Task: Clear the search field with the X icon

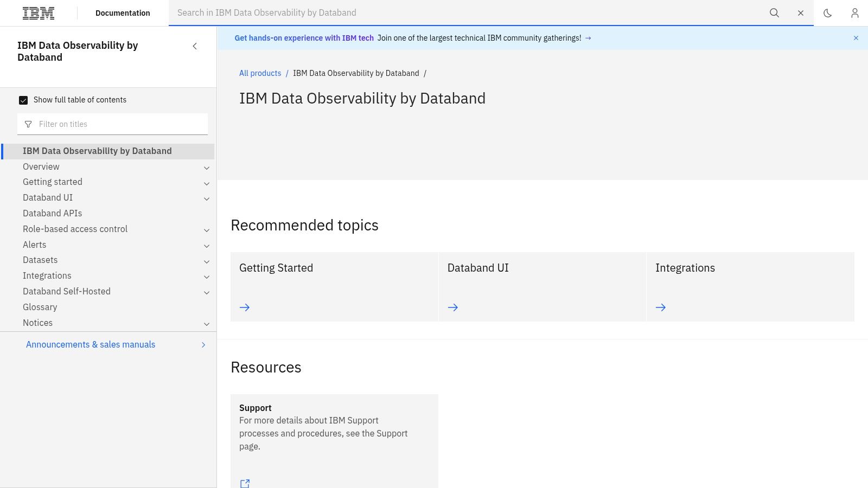Action: [x=801, y=13]
